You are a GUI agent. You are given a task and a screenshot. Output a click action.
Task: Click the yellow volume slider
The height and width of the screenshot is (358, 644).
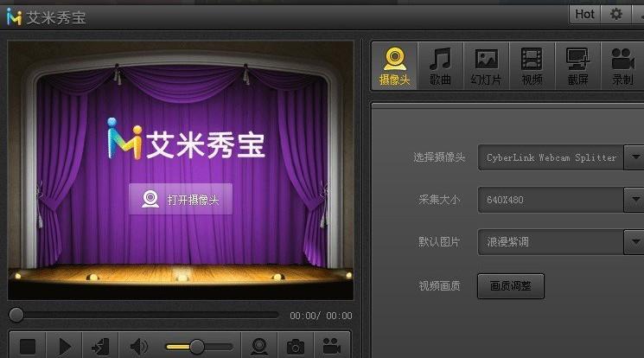tap(197, 347)
